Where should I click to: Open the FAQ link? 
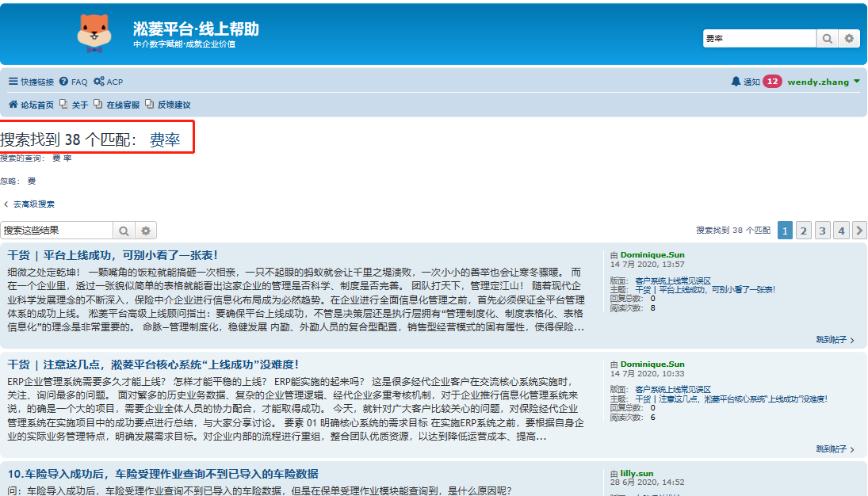[74, 82]
